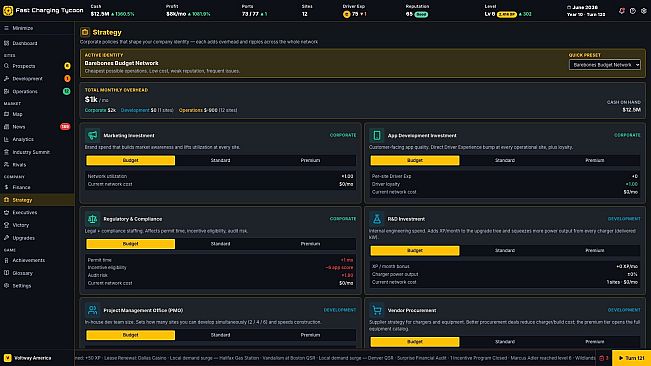
Task: Set Regulatory & Compliance to Premium
Action: click(310, 244)
